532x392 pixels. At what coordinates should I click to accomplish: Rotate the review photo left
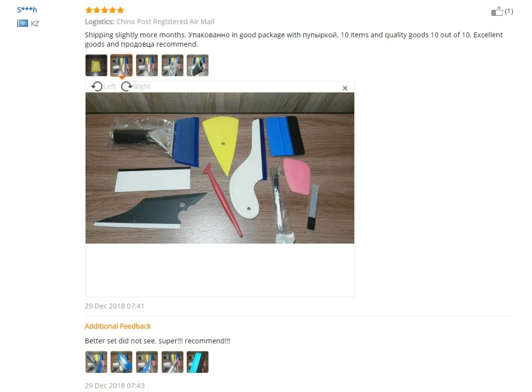(x=104, y=87)
